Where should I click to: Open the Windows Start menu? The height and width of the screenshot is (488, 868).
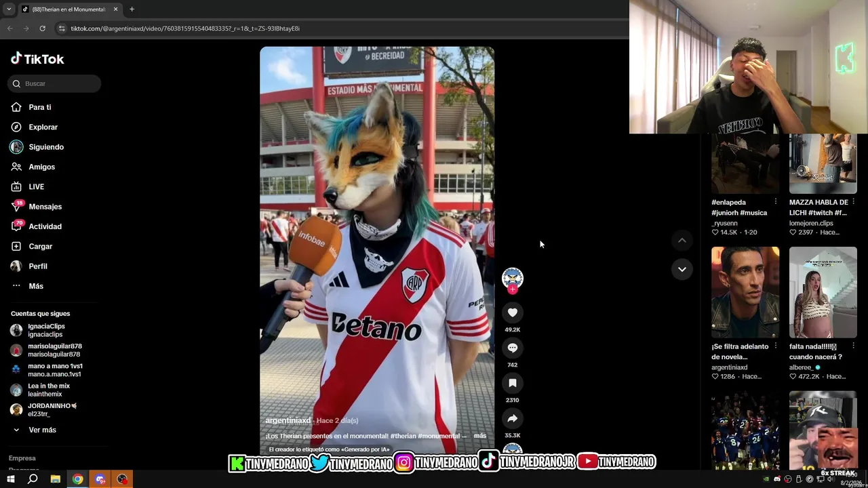point(10,479)
